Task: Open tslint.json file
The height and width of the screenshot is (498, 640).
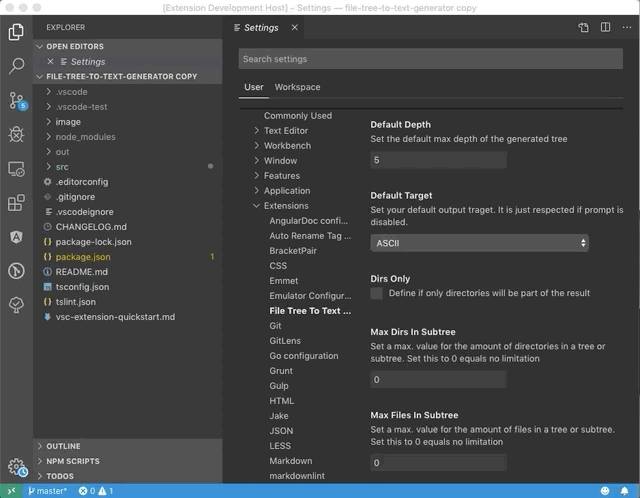Action: pyautogui.click(x=128, y=302)
